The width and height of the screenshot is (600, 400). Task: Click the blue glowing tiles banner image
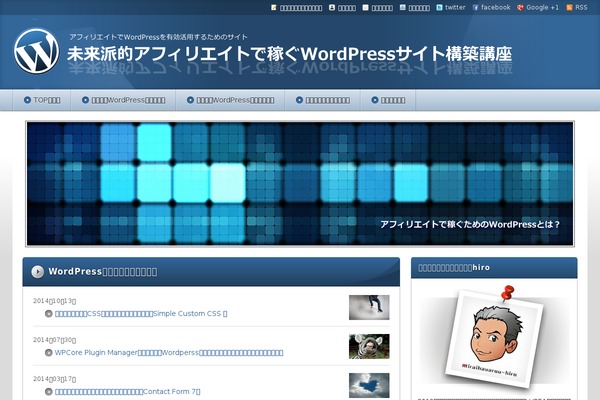(x=300, y=184)
